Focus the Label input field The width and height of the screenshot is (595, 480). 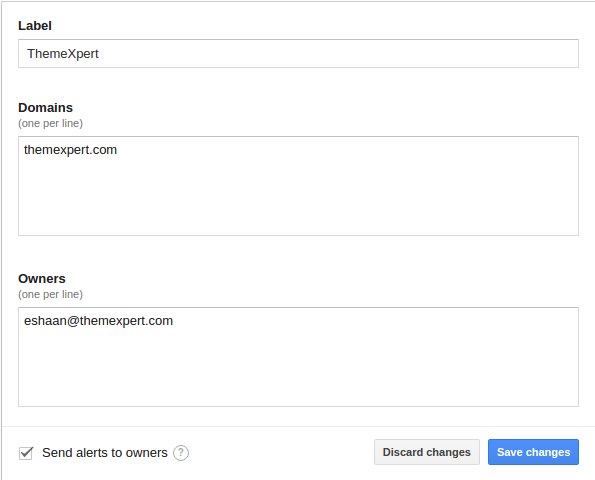point(298,54)
